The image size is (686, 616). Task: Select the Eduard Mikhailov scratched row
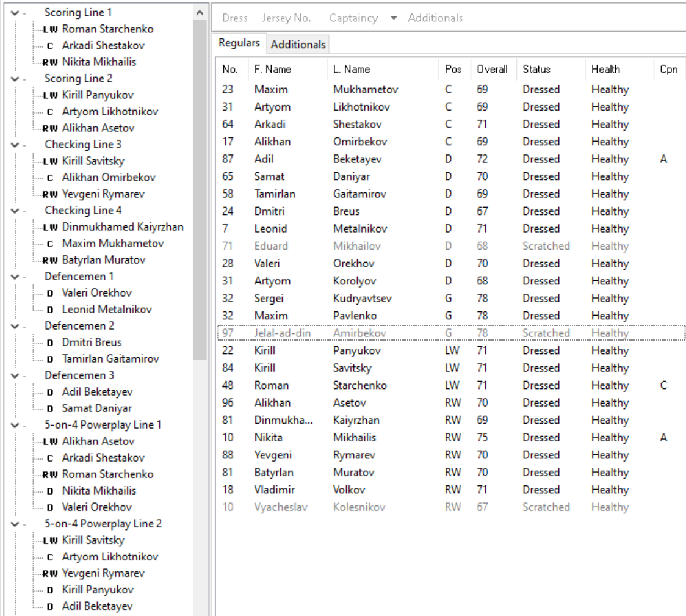pyautogui.click(x=450, y=246)
